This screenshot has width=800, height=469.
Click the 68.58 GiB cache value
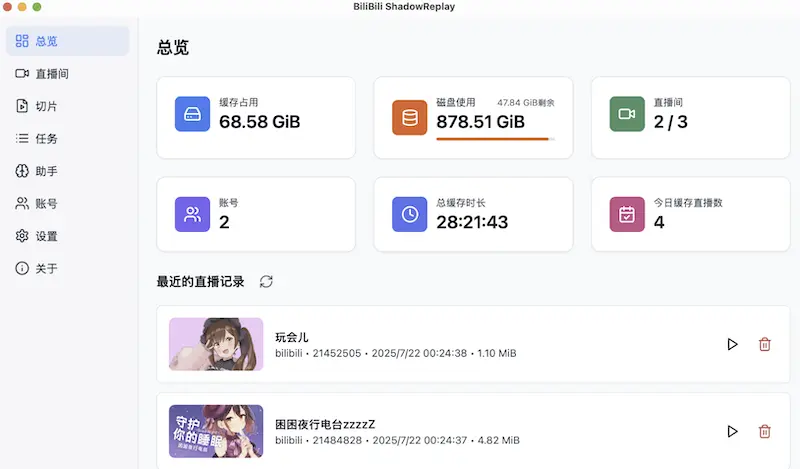pyautogui.click(x=260, y=122)
